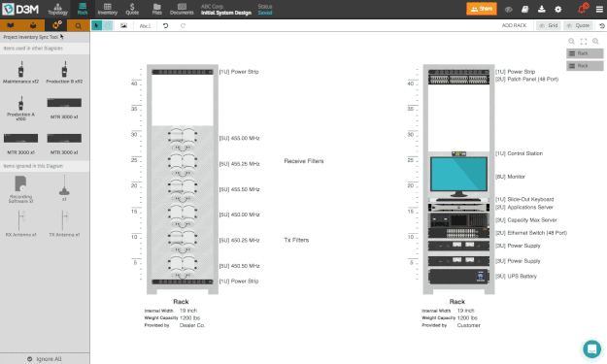Click the Receive Filters annotation
The image size is (607, 364).
(304, 161)
